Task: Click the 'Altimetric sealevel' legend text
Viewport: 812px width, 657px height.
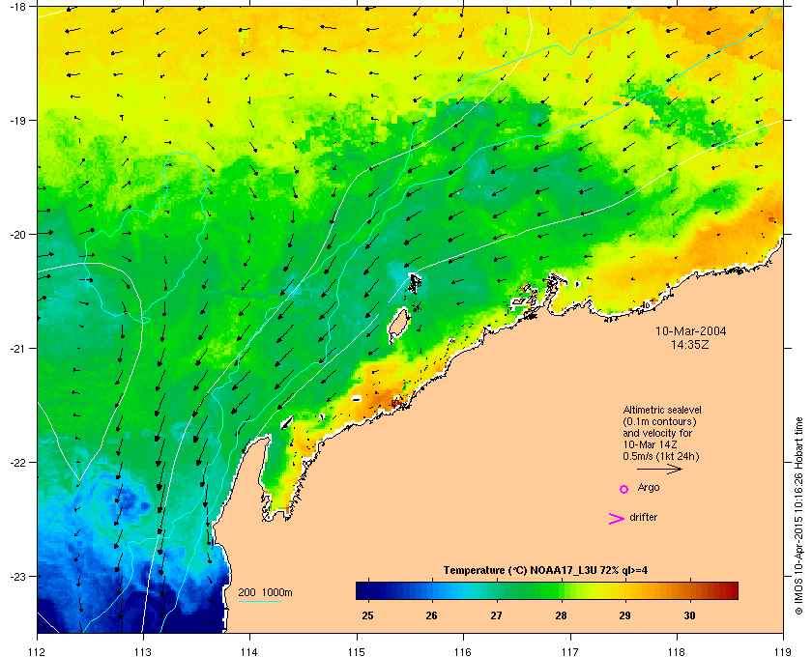Action: [662, 410]
